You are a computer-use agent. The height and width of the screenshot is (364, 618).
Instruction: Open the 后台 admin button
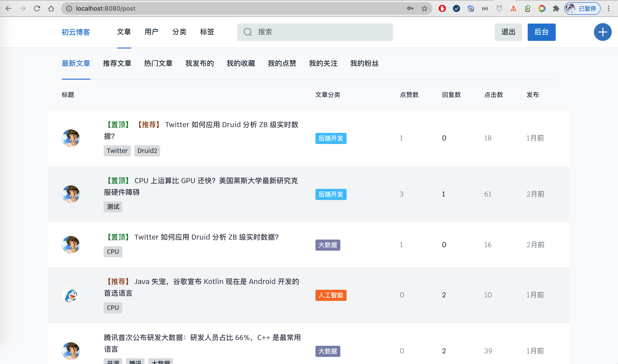pos(541,32)
